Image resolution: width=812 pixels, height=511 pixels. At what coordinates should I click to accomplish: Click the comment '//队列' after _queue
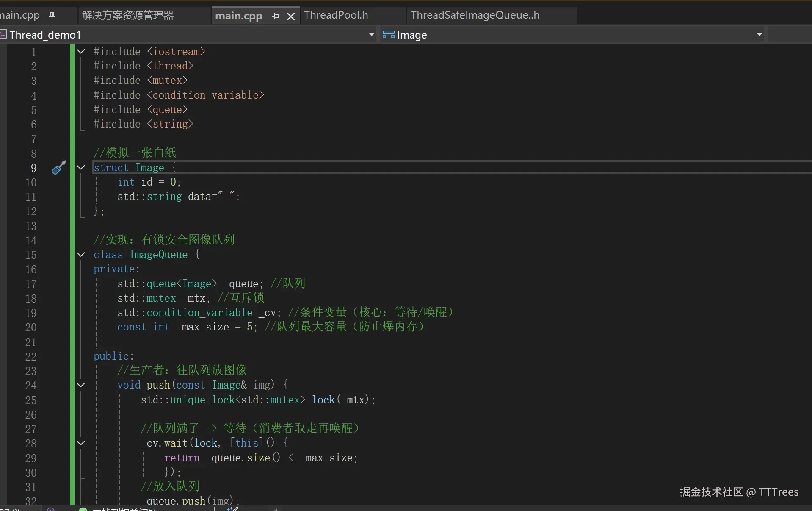point(288,283)
